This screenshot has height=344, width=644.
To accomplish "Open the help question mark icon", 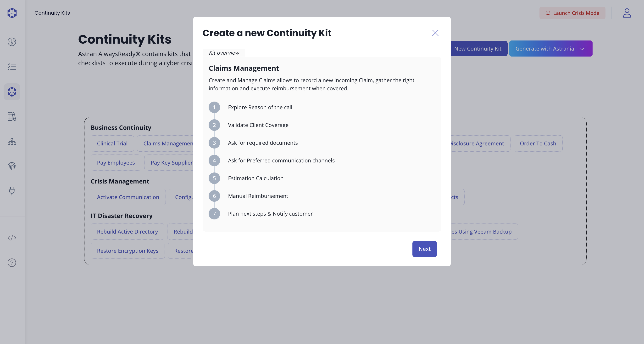I will click(x=12, y=263).
